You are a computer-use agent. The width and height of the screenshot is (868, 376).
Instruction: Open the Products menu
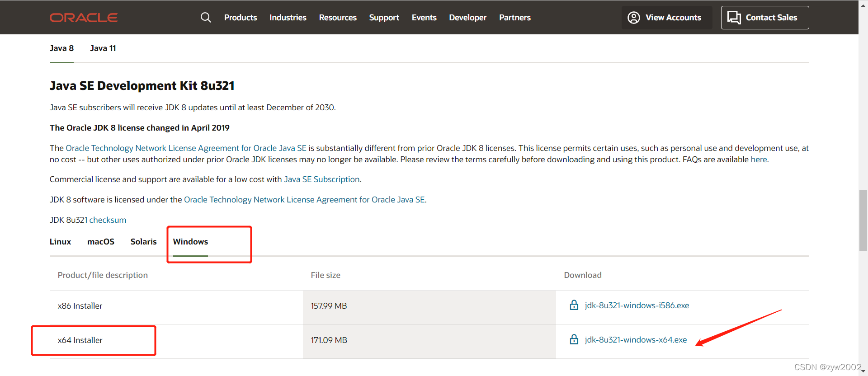point(241,18)
